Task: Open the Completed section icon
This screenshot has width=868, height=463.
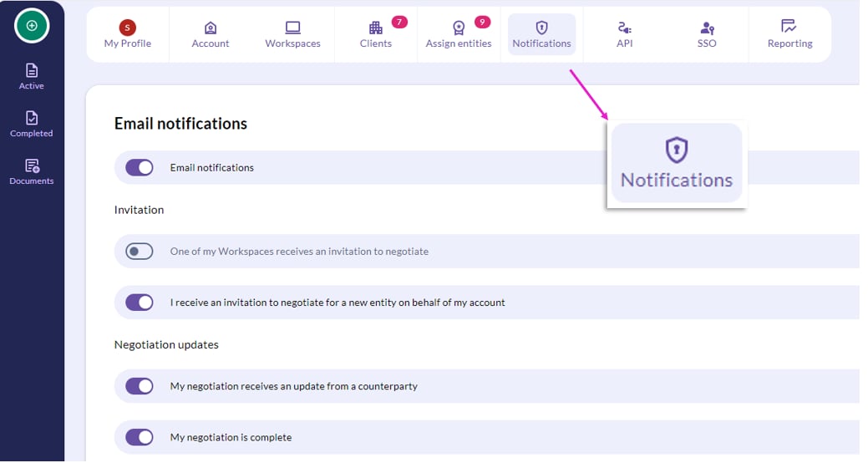Action: [32, 118]
